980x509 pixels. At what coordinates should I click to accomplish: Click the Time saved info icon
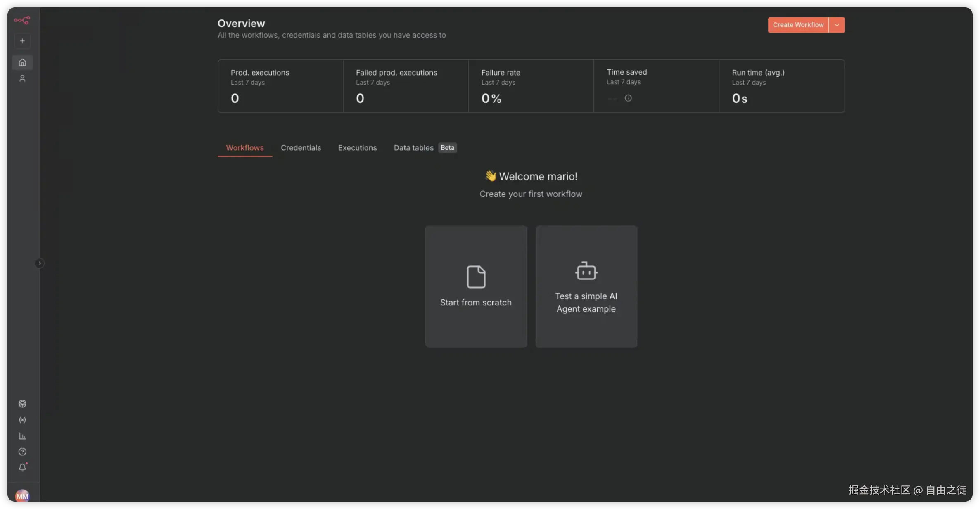click(628, 98)
